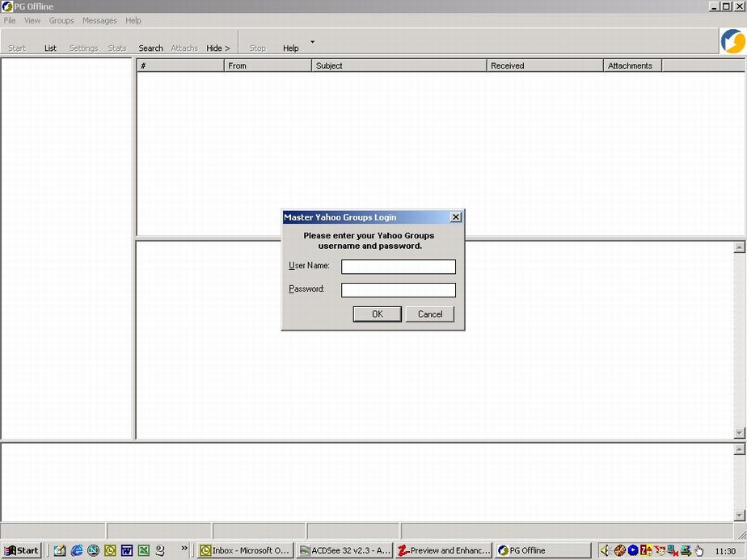Click the List toolbar button
747x560 pixels.
coord(50,48)
